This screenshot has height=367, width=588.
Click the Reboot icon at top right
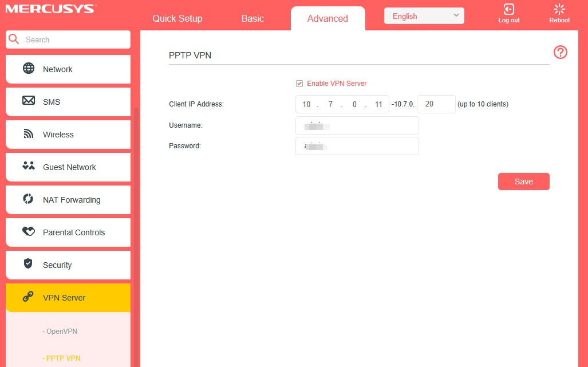(559, 13)
